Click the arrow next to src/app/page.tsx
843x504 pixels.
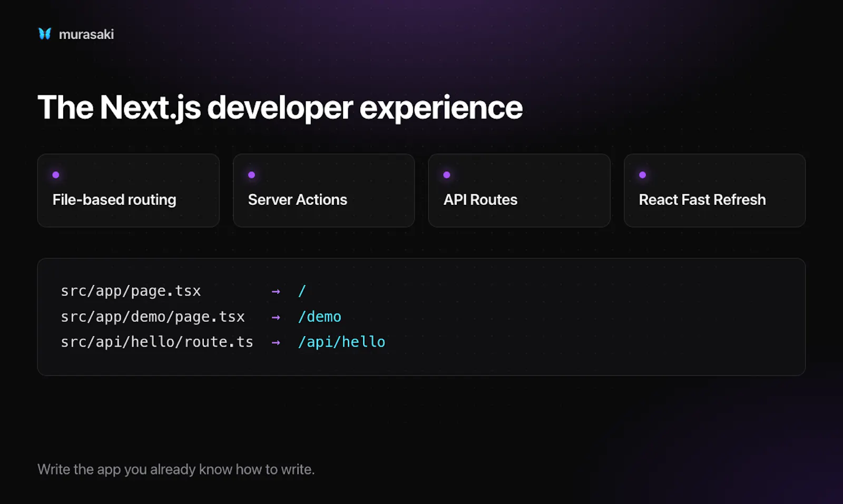point(276,291)
